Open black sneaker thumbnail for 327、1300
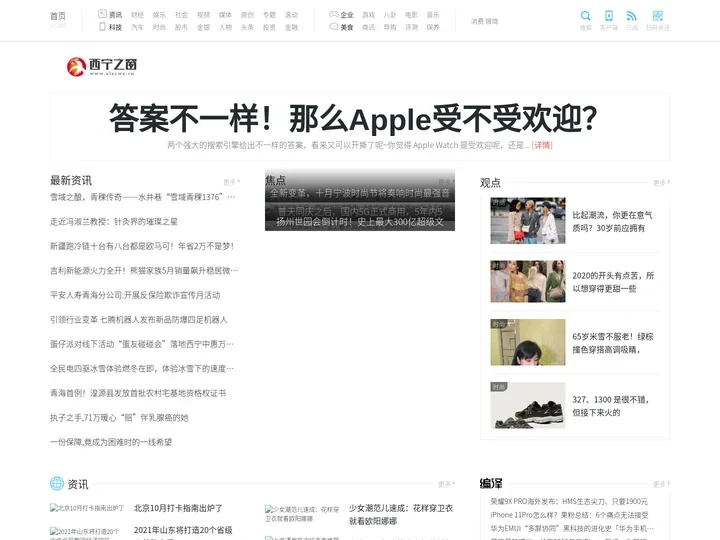Image resolution: width=720 pixels, height=540 pixels. pyautogui.click(x=528, y=405)
